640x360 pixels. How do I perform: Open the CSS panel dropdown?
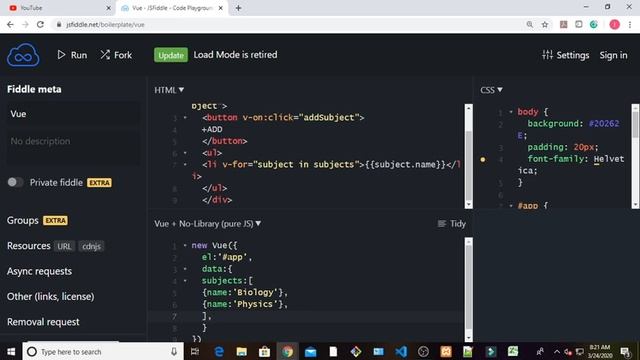[491, 90]
